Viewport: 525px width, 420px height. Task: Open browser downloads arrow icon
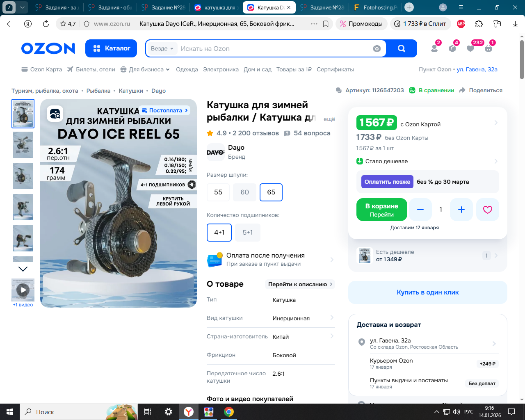(x=515, y=24)
